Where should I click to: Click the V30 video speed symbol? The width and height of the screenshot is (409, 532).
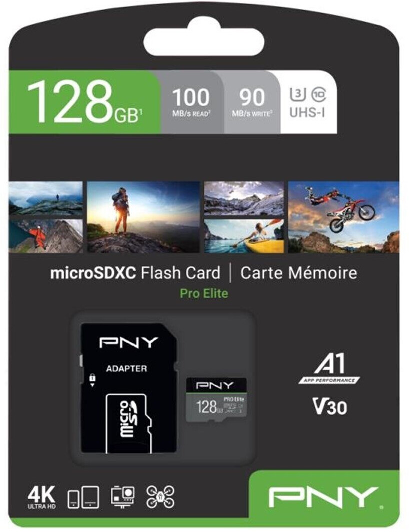click(330, 406)
